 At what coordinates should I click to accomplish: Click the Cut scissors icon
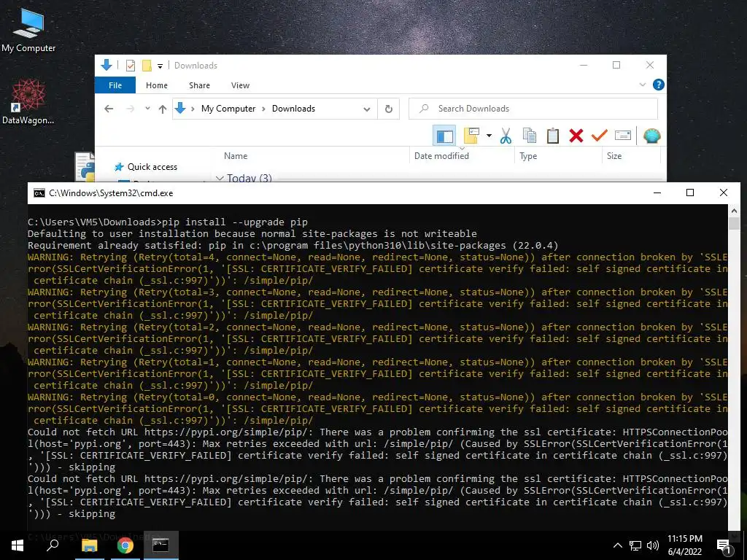[x=506, y=136]
